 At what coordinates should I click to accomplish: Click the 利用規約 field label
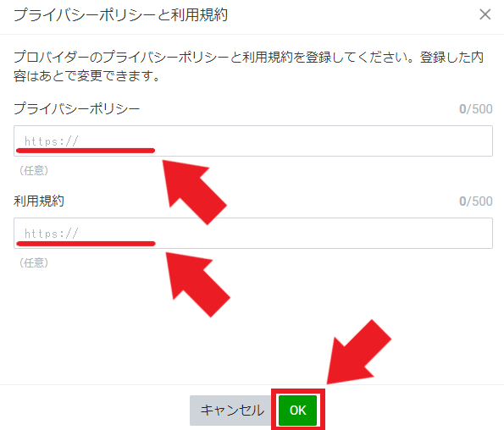tap(39, 201)
